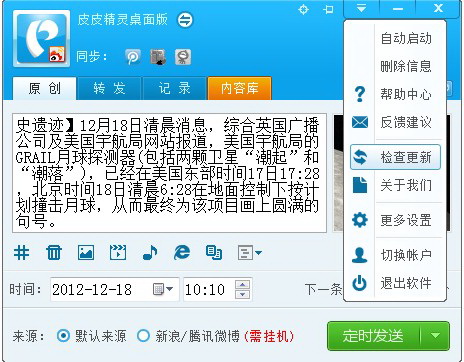Choose 帮助中心 menu entry
Viewport: 464px width, 362px height.
pos(395,94)
